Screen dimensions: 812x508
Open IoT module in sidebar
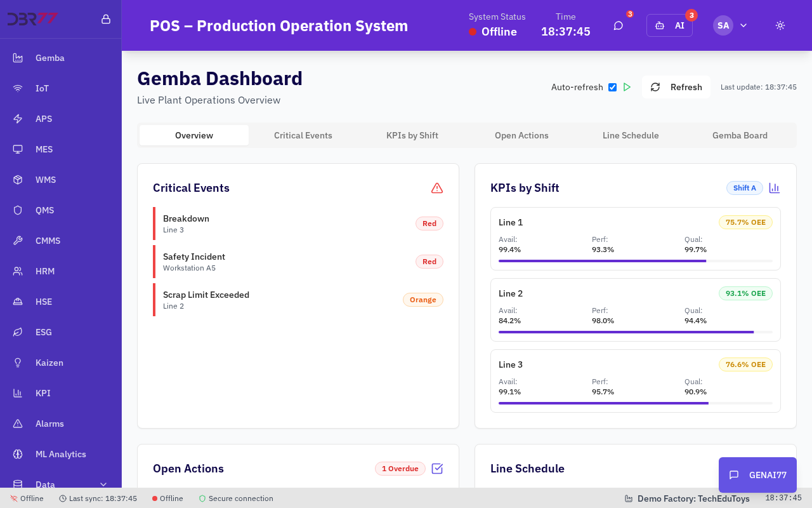(x=42, y=88)
